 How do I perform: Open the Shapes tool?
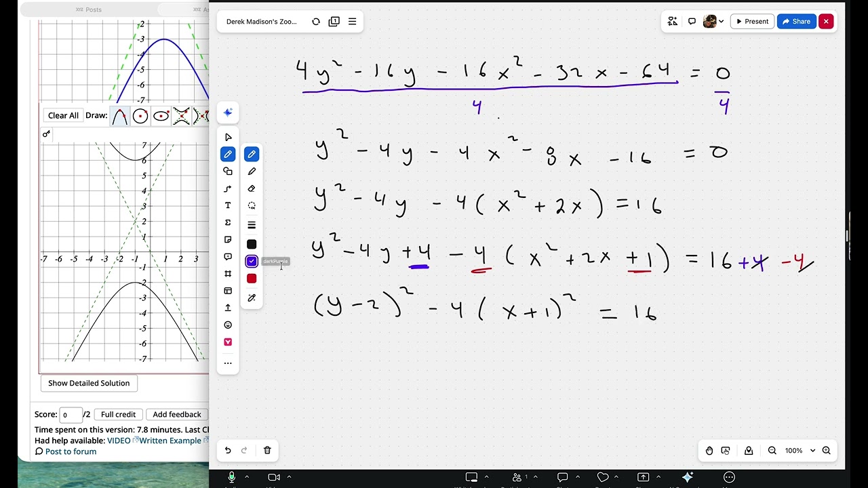point(228,171)
